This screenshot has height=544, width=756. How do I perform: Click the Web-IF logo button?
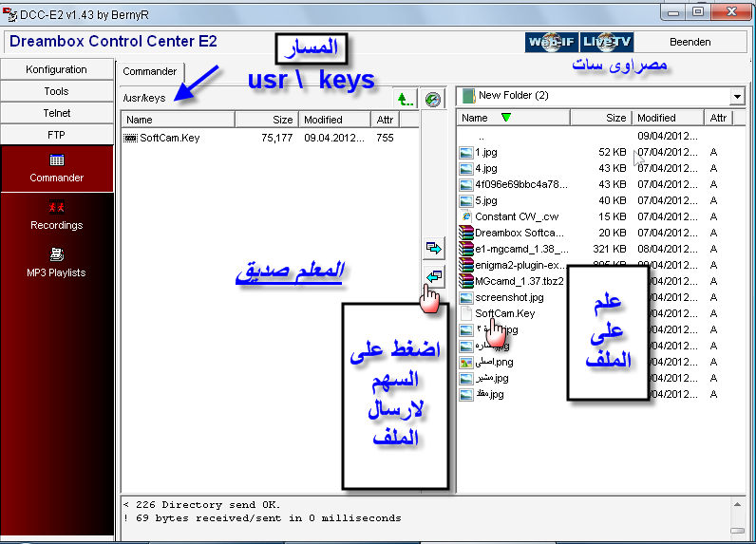point(552,42)
